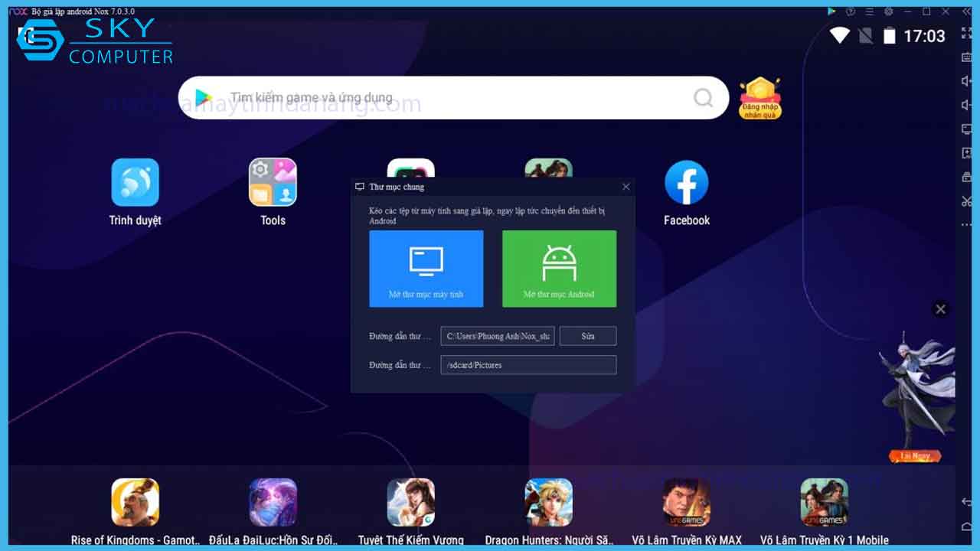Click Mở thư mục Android button

[559, 269]
